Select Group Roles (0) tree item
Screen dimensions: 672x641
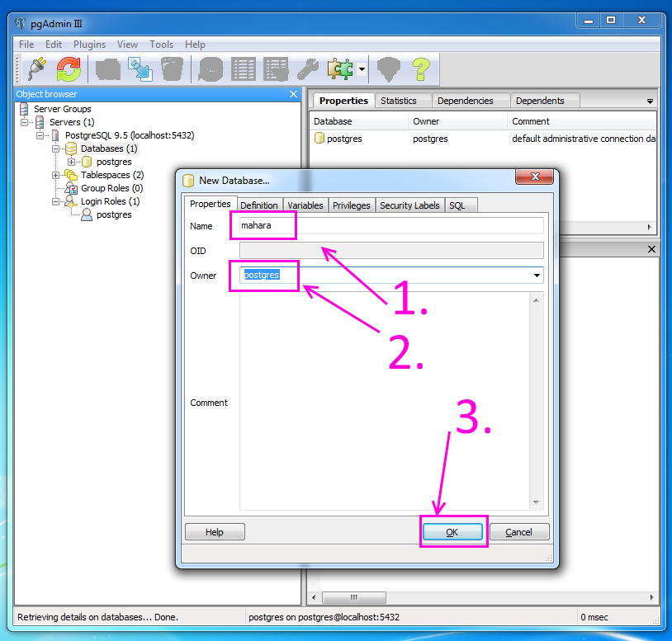111,188
